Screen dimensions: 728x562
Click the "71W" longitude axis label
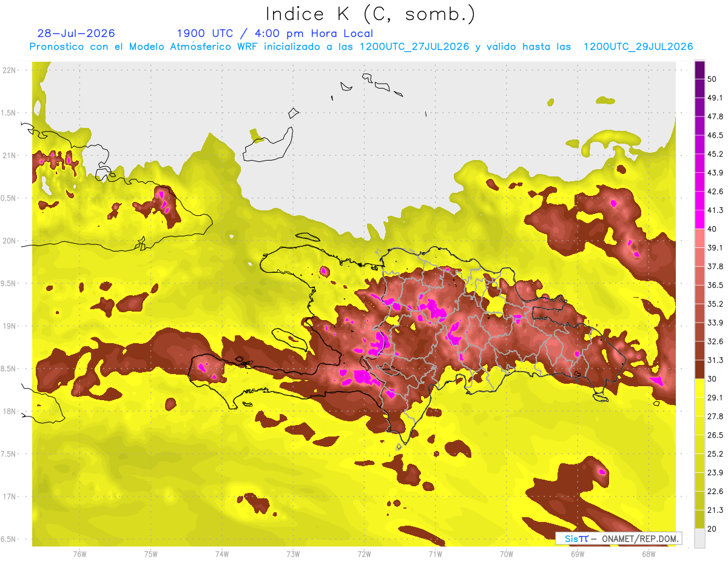coord(435,554)
